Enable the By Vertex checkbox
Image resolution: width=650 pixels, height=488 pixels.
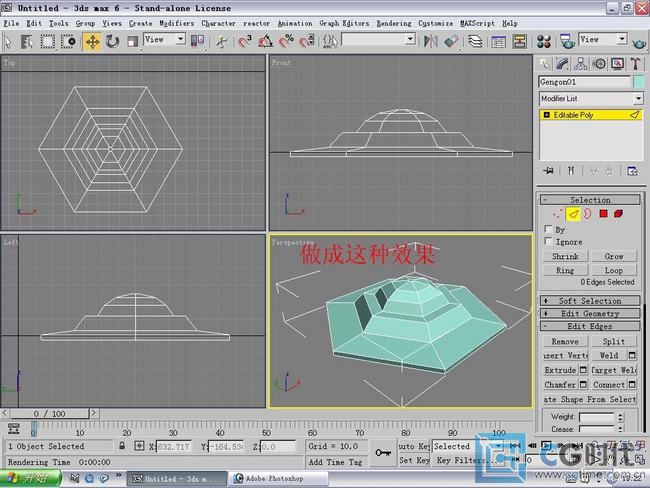pyautogui.click(x=548, y=229)
